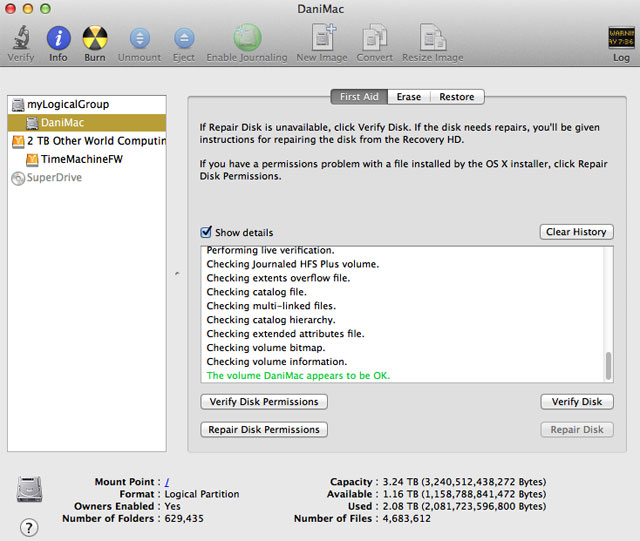Click the Unmount toolbar icon
The height and width of the screenshot is (541, 640).
click(x=140, y=38)
